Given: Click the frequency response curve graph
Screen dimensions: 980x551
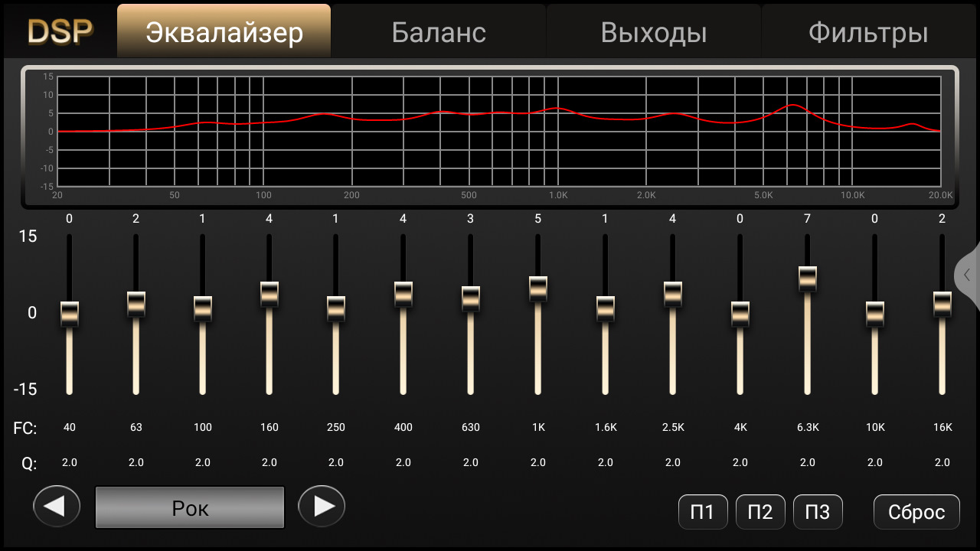Looking at the screenshot, I should pyautogui.click(x=490, y=137).
